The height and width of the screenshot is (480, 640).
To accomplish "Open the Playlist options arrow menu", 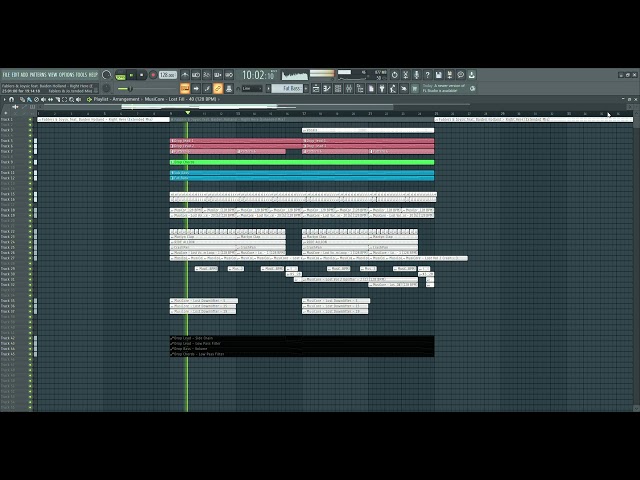I will (x=4, y=99).
